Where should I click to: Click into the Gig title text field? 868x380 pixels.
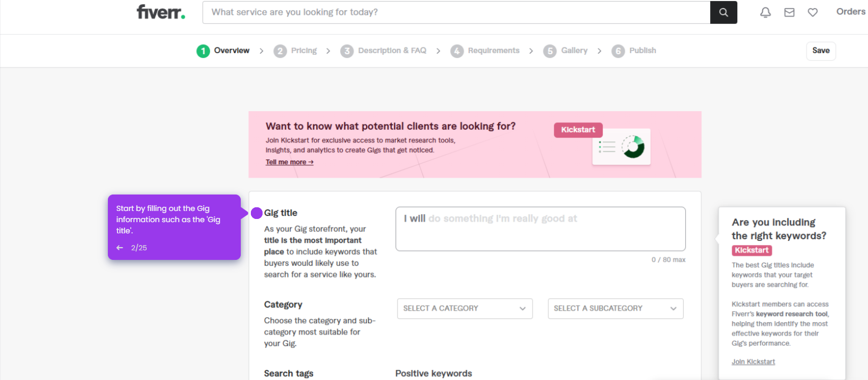point(541,229)
